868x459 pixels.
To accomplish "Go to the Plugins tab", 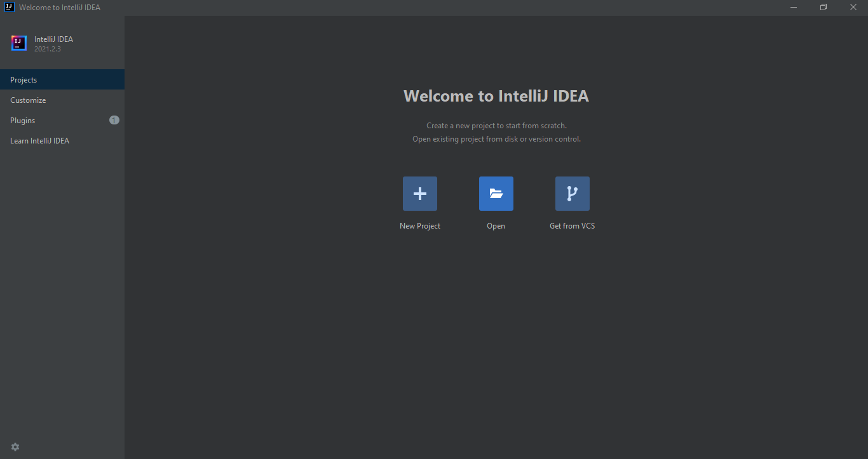I will click(23, 121).
